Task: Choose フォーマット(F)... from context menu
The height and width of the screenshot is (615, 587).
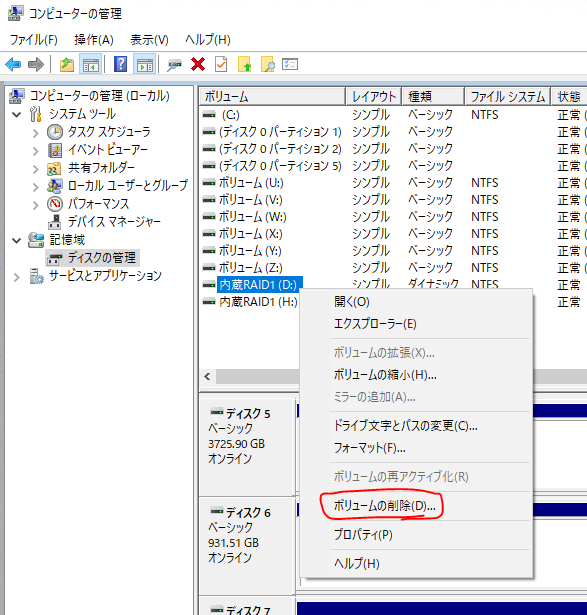Action: (x=369, y=448)
